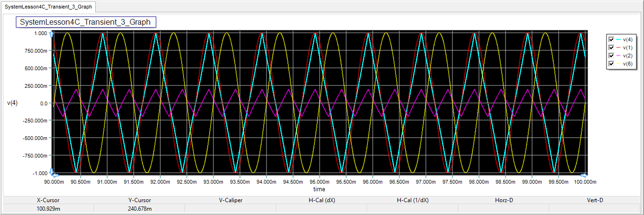The width and height of the screenshot is (644, 215).
Task: Click the graph title text box
Action: [85, 22]
